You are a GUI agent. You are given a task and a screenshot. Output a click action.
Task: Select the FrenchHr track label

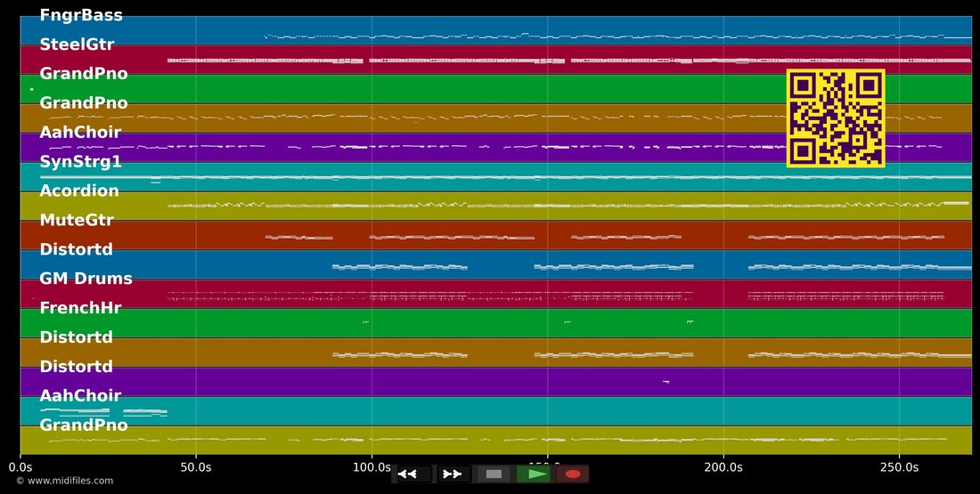pyautogui.click(x=80, y=308)
